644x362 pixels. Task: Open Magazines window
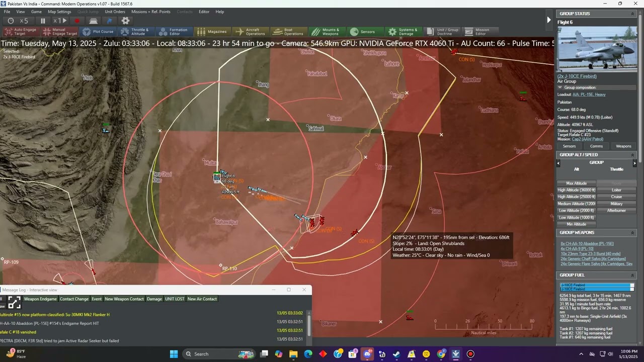point(212,32)
